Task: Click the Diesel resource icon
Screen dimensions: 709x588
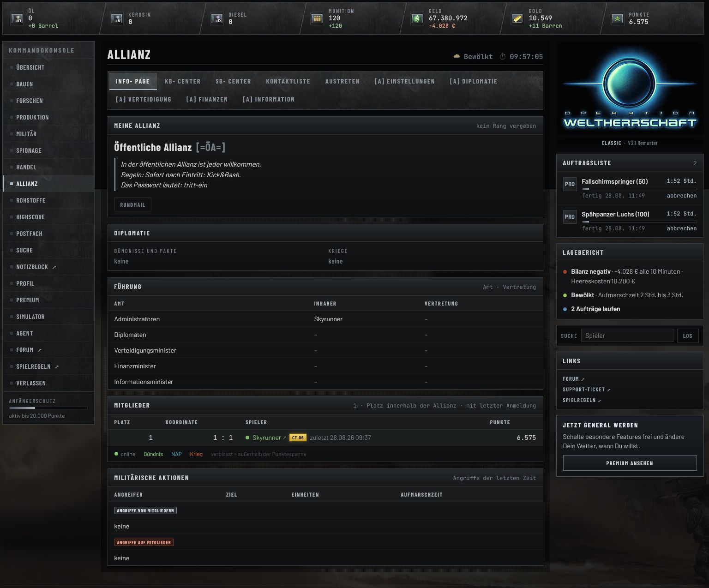Action: (217, 18)
